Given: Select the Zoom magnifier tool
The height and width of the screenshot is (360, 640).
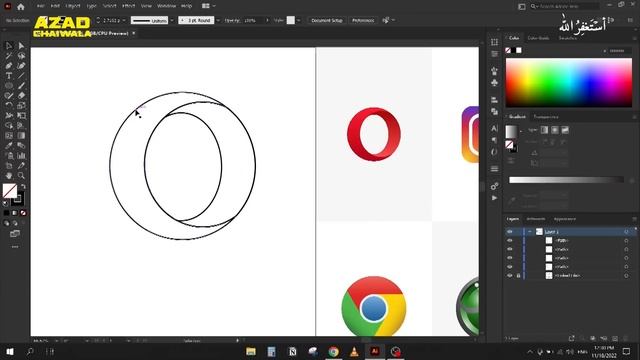Looking at the screenshot, I should [21, 176].
